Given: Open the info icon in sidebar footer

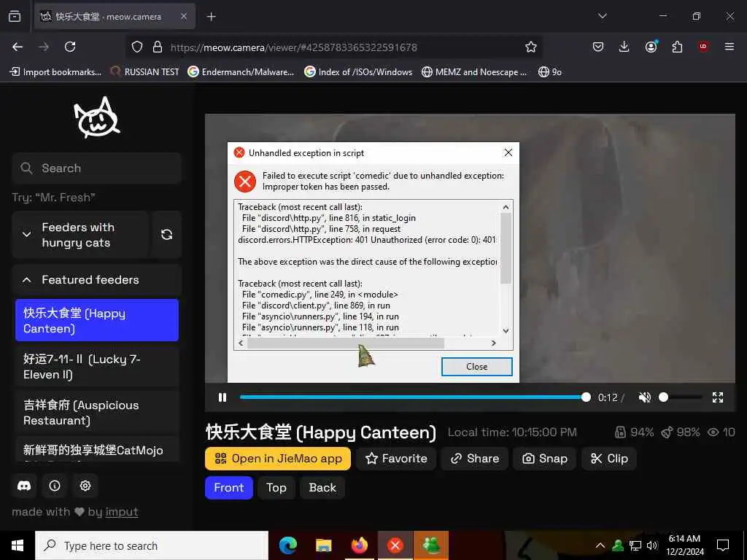Looking at the screenshot, I should coord(55,486).
